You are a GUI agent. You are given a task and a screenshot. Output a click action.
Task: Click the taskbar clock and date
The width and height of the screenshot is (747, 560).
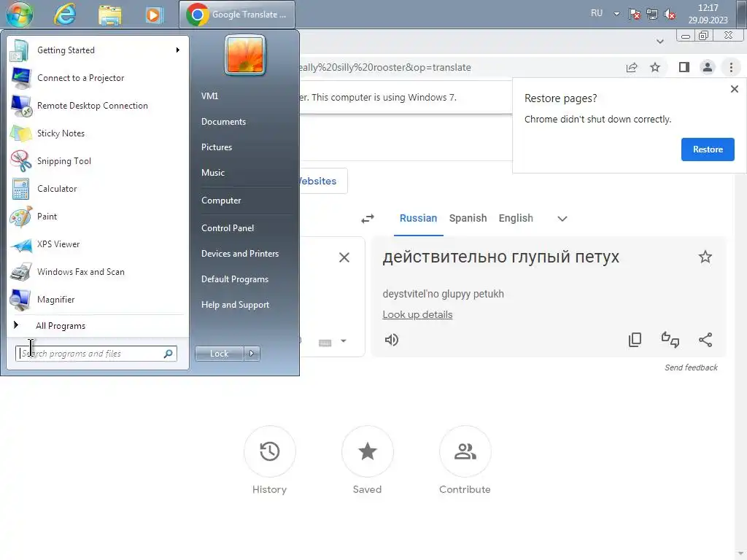708,14
